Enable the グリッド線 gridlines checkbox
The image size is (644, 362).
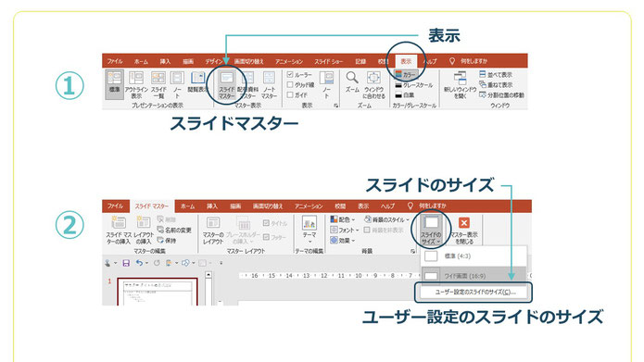(x=290, y=84)
